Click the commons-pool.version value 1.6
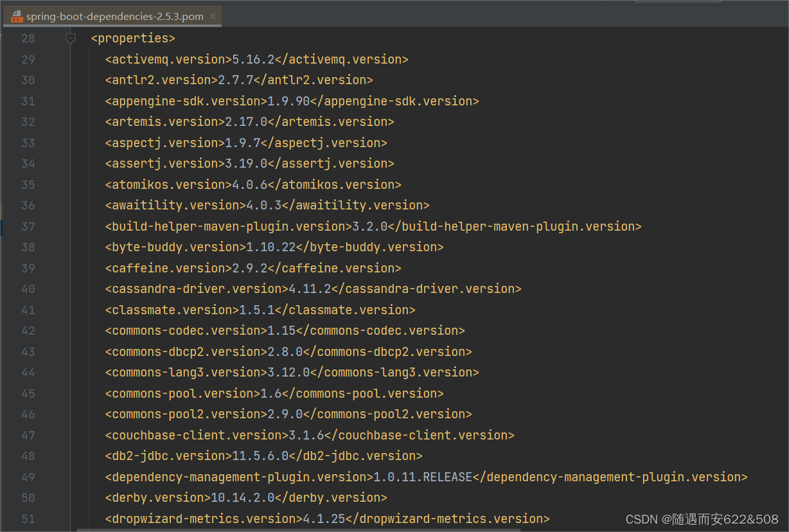The height and width of the screenshot is (532, 789). [271, 393]
